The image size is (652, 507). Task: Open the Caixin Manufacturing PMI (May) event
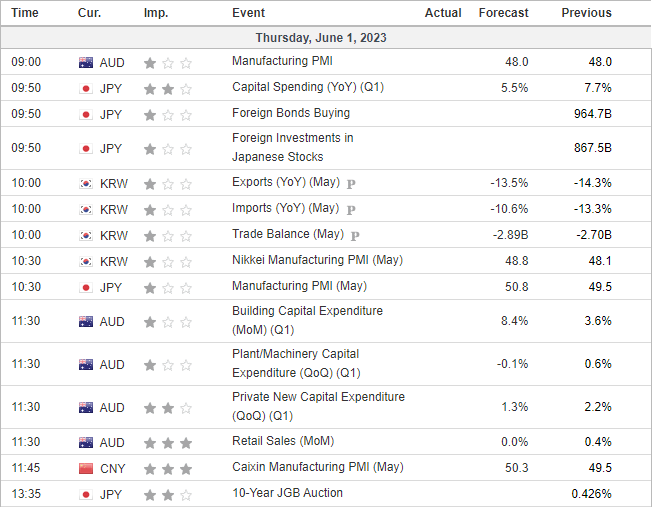pyautogui.click(x=318, y=467)
